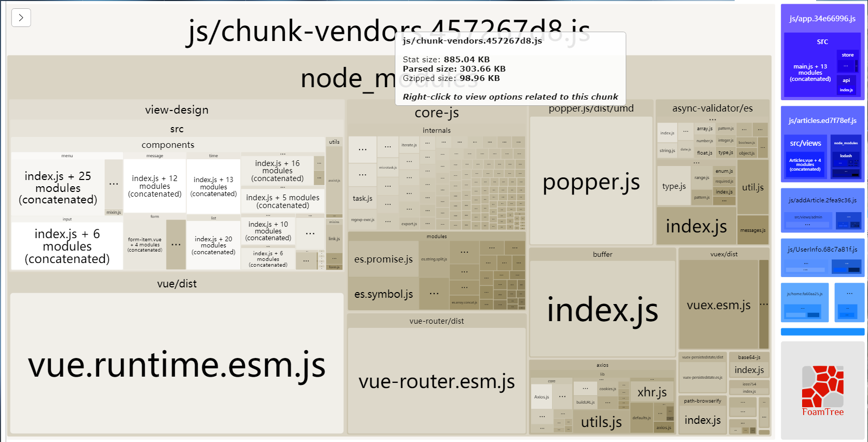This screenshot has height=442, width=868.
Task: Click the api block in app chunk
Action: 846,80
